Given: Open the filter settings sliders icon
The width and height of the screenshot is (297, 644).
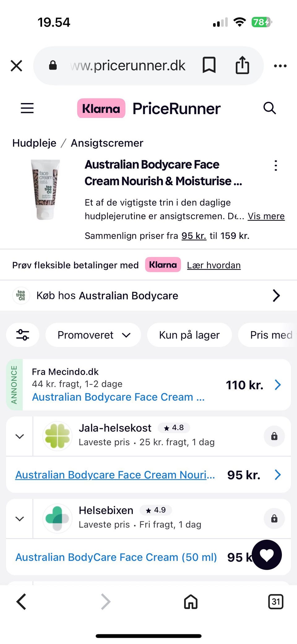Looking at the screenshot, I should pos(23,335).
